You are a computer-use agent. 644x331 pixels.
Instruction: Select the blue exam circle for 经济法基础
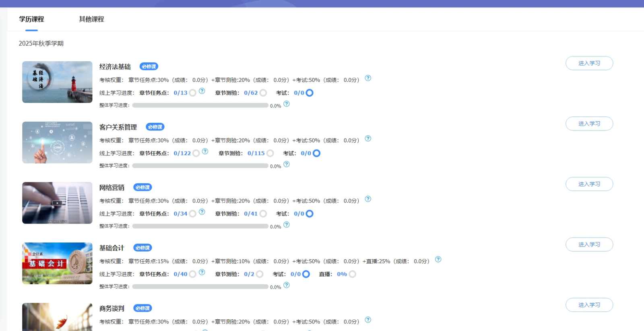point(310,93)
